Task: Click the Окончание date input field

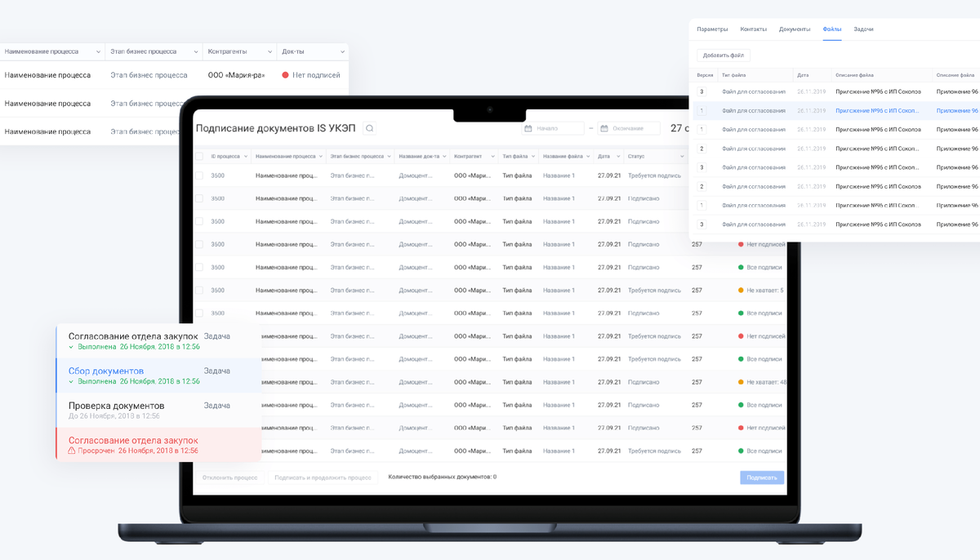Action: pos(629,128)
